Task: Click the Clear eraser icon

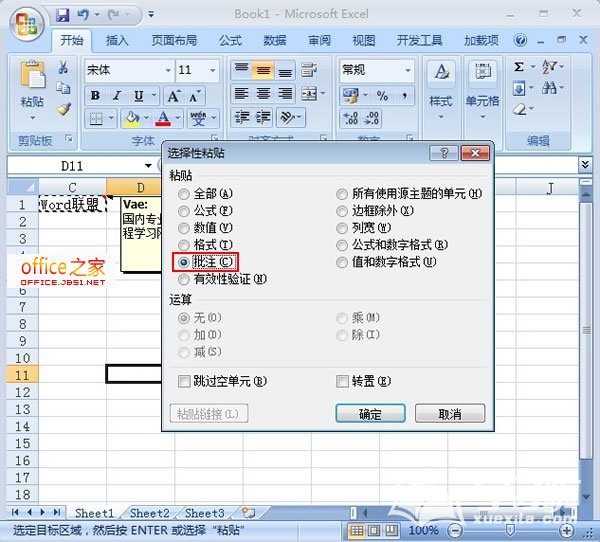Action: [519, 110]
